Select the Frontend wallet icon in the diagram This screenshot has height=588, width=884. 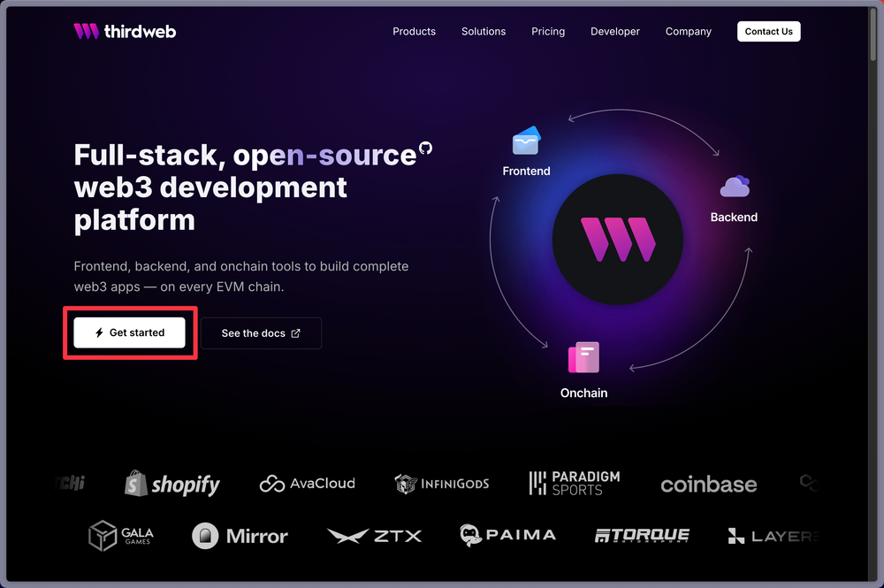pyautogui.click(x=526, y=140)
